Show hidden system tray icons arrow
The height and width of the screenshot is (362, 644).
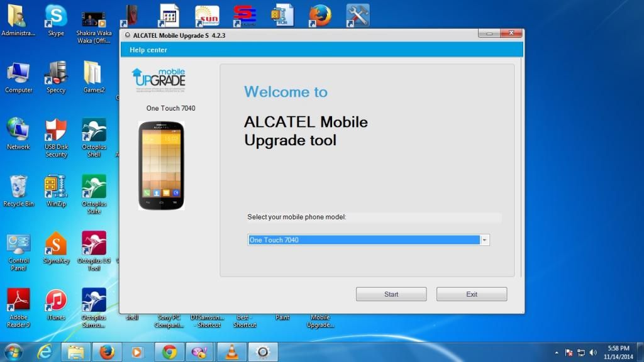557,353
